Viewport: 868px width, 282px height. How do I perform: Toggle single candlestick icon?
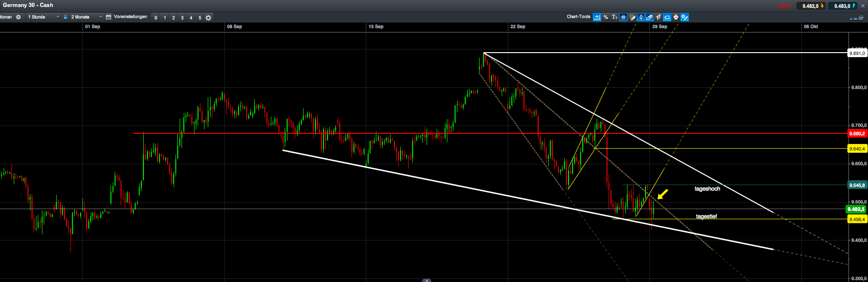[641, 17]
